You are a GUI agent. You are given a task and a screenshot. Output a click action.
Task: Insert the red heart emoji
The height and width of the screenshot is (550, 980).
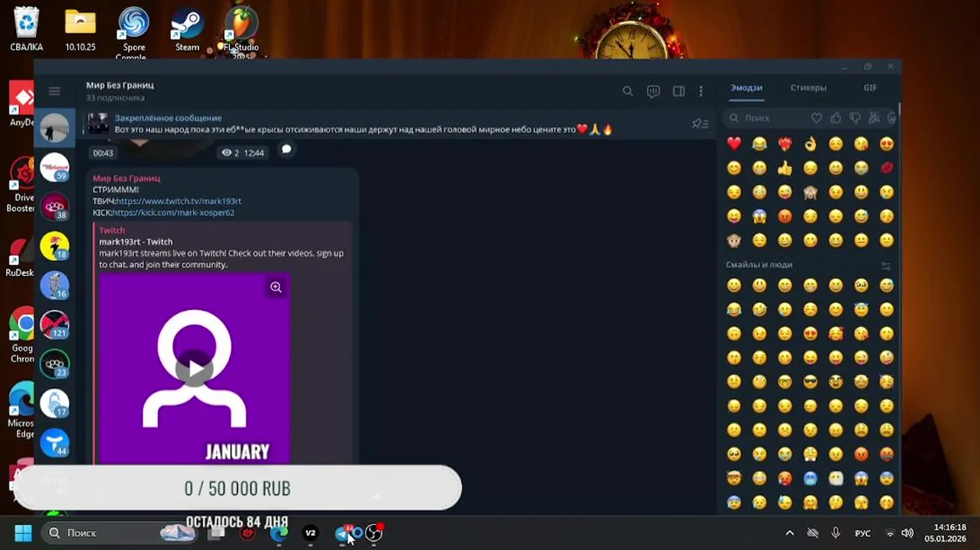coord(734,144)
